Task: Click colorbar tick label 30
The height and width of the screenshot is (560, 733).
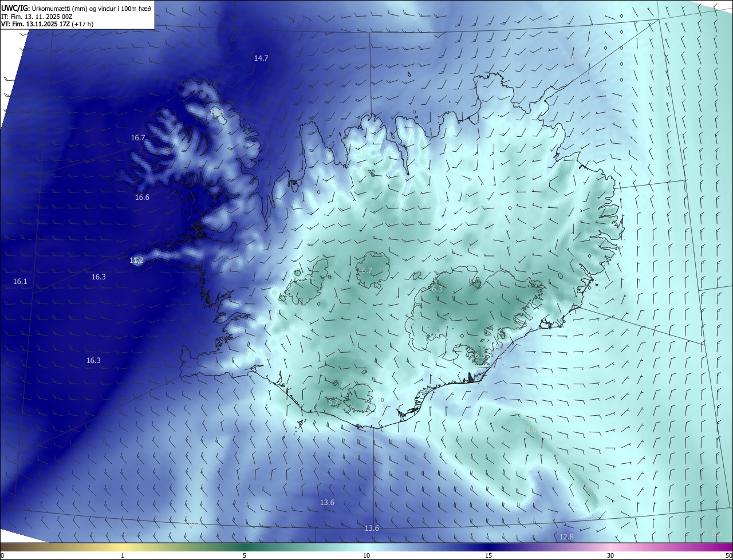Action: tap(610, 555)
